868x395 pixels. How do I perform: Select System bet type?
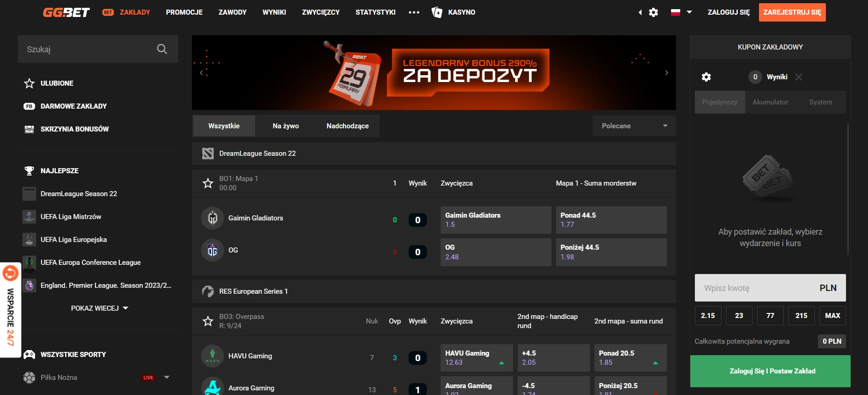821,102
